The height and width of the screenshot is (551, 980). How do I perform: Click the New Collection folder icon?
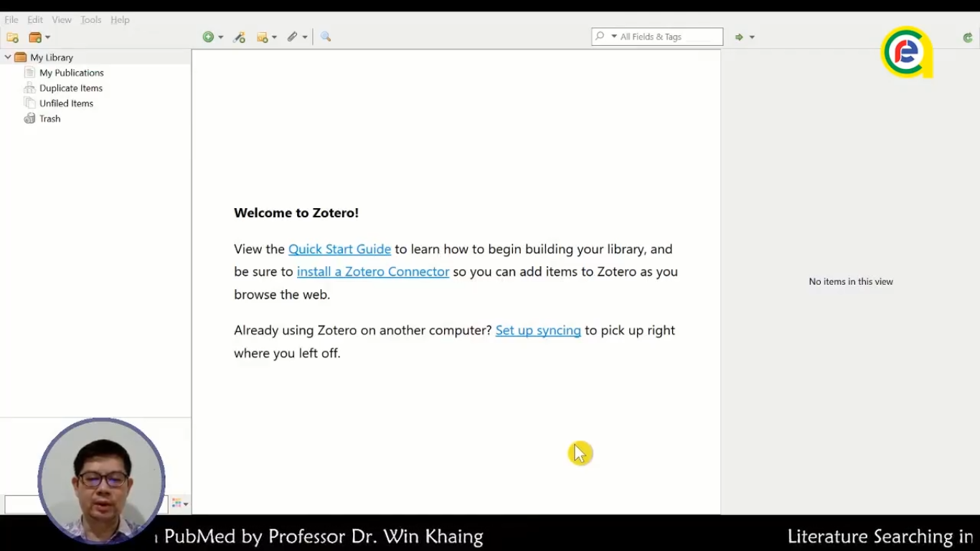click(12, 37)
